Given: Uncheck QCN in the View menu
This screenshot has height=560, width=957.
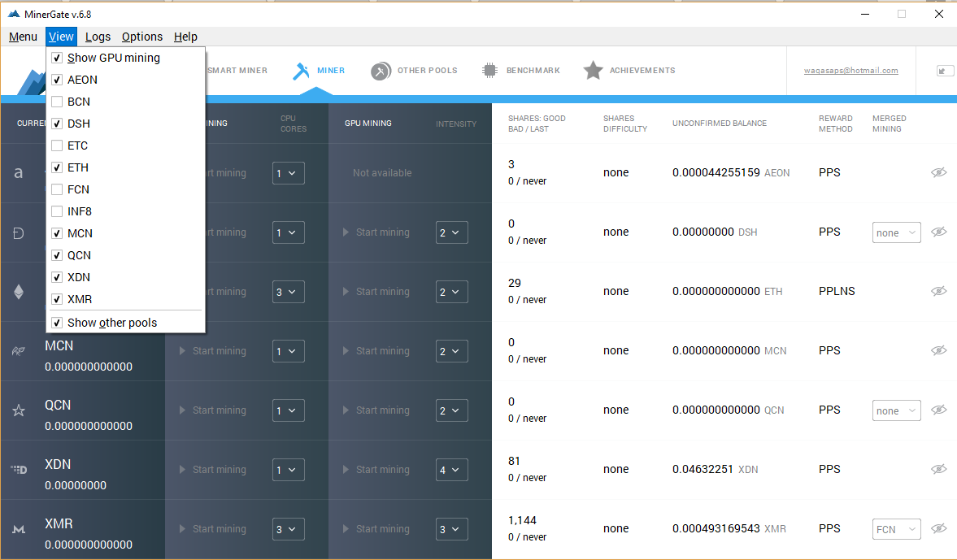Looking at the screenshot, I should [57, 255].
